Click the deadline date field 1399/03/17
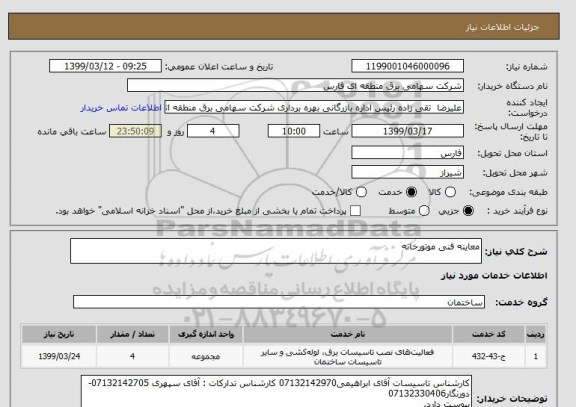Image resolution: width=576 pixels, height=407 pixels. pos(407,131)
